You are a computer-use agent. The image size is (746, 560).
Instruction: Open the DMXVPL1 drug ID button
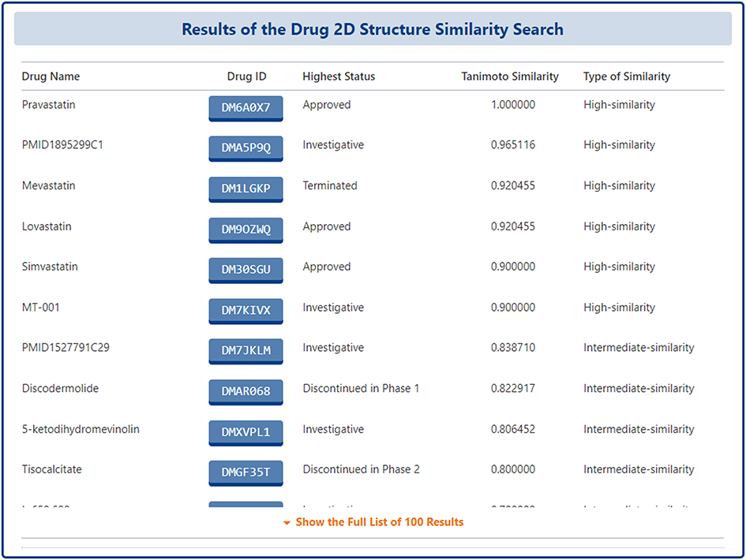[x=246, y=432]
